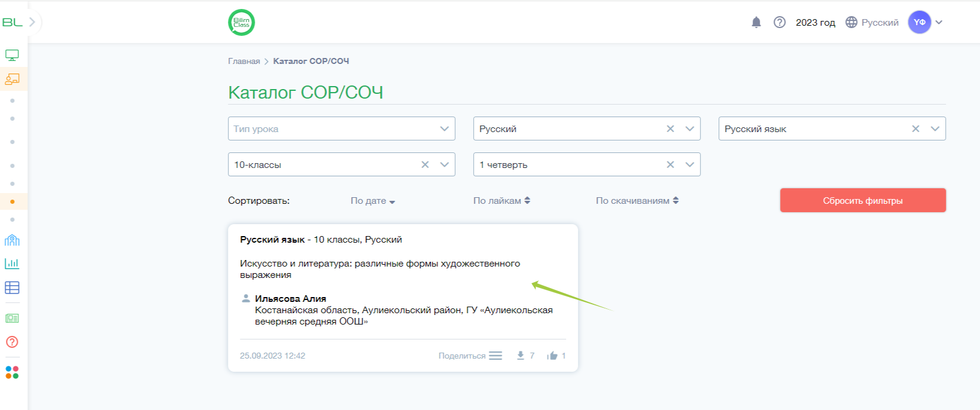Click Поделиться share menu

point(470,356)
